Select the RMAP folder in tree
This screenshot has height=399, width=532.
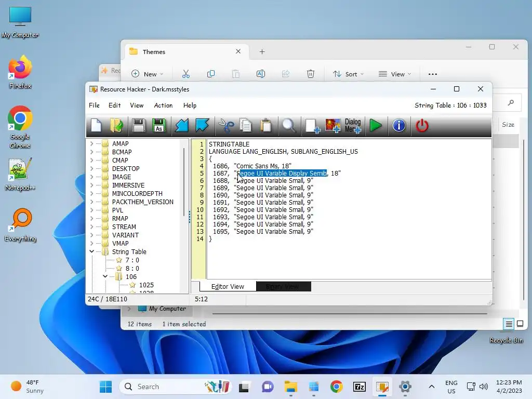120,219
